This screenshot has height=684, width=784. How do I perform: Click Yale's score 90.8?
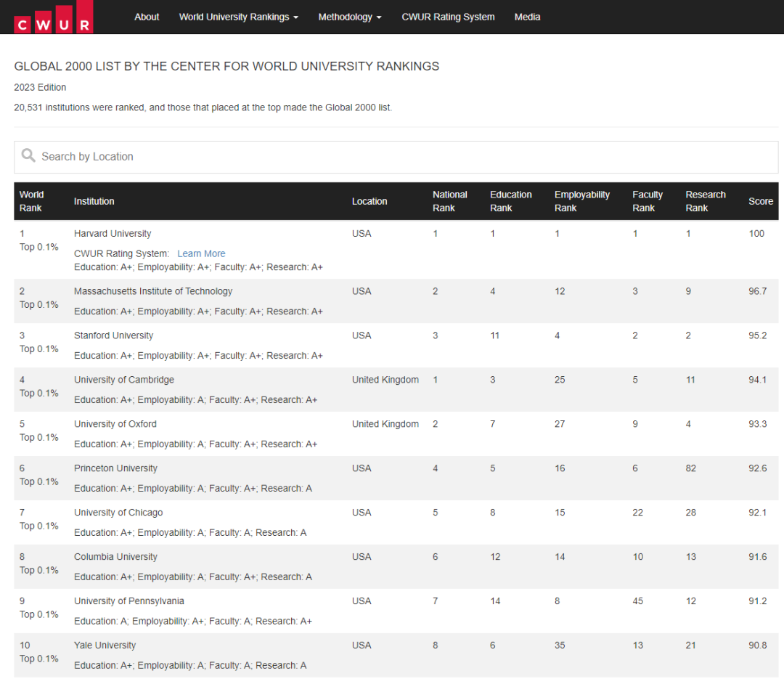(757, 645)
